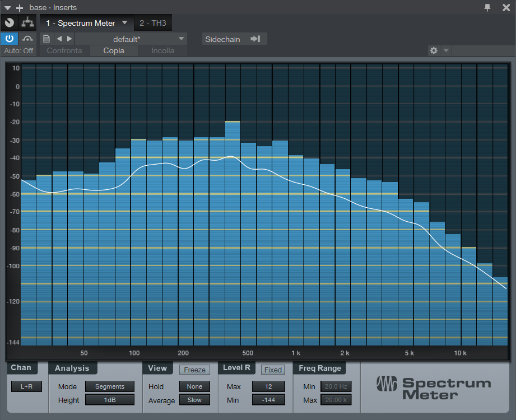Go to the previous preset arrow
The height and width of the screenshot is (420, 516).
[x=59, y=39]
